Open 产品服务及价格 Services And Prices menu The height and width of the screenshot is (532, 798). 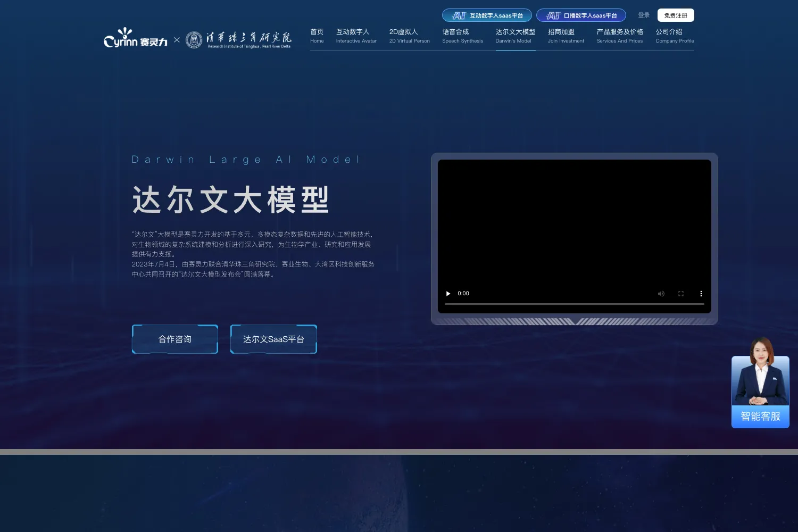pyautogui.click(x=620, y=36)
